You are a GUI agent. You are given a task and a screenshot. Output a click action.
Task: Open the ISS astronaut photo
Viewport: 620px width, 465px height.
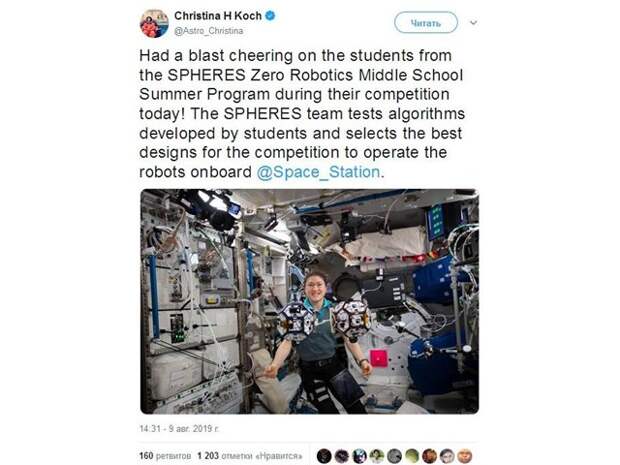pyautogui.click(x=309, y=301)
